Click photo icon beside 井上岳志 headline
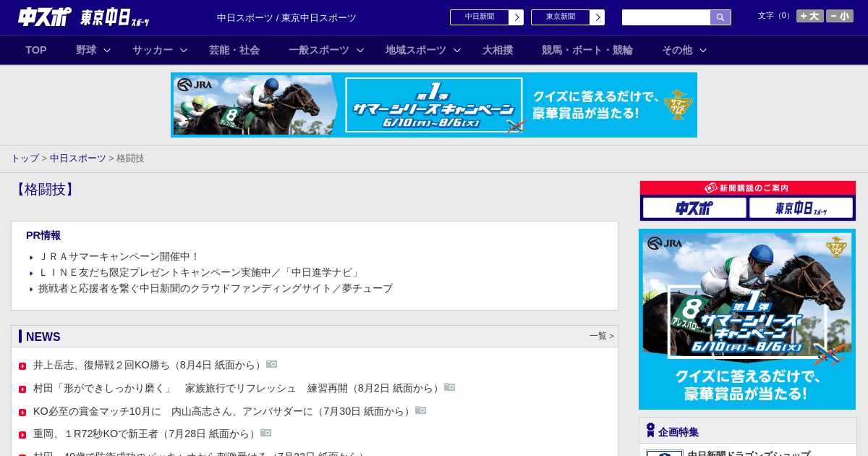 [x=272, y=364]
